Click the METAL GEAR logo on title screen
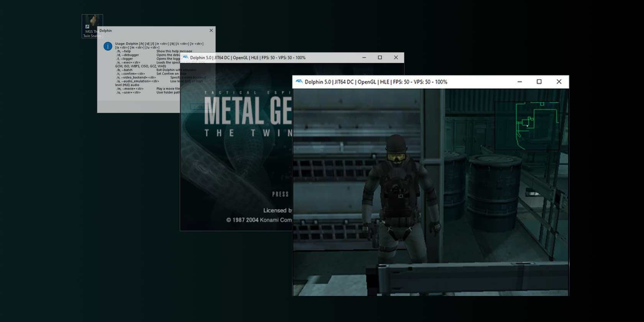 (x=248, y=111)
